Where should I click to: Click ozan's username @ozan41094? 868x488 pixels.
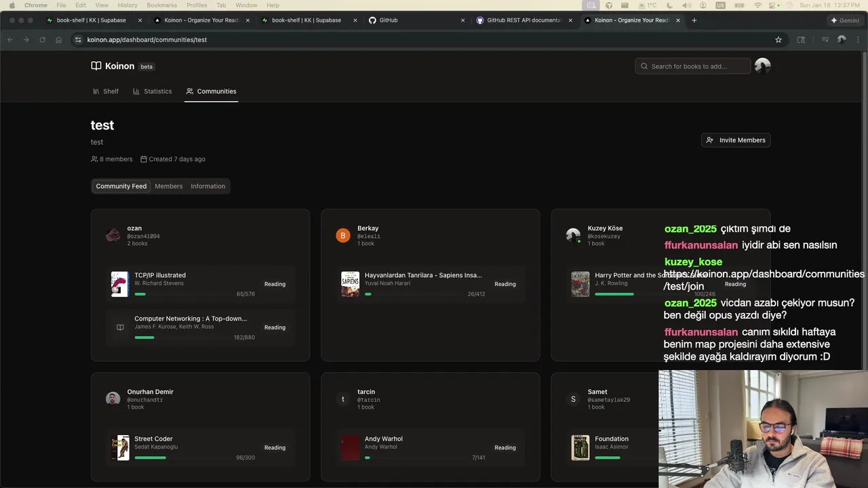pyautogui.click(x=143, y=237)
